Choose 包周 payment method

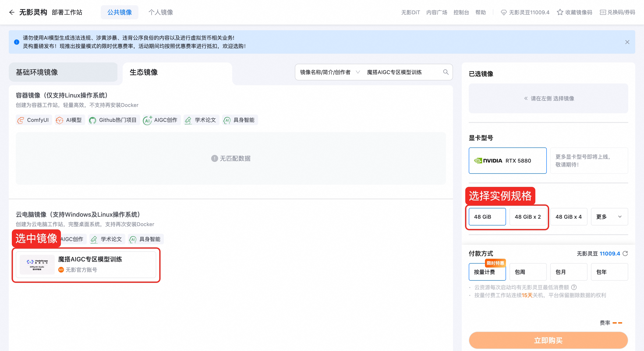[528, 272]
